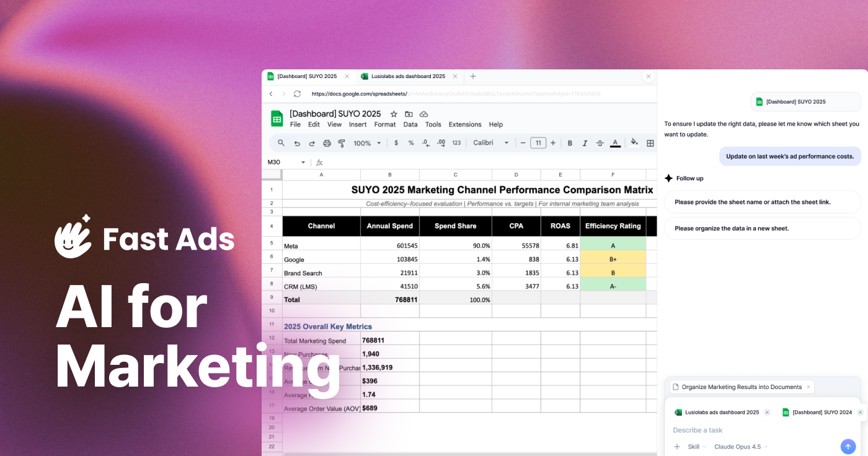Viewport: 868px width, 456px height.
Task: Open the 100% zoom dropdown
Action: [x=366, y=143]
